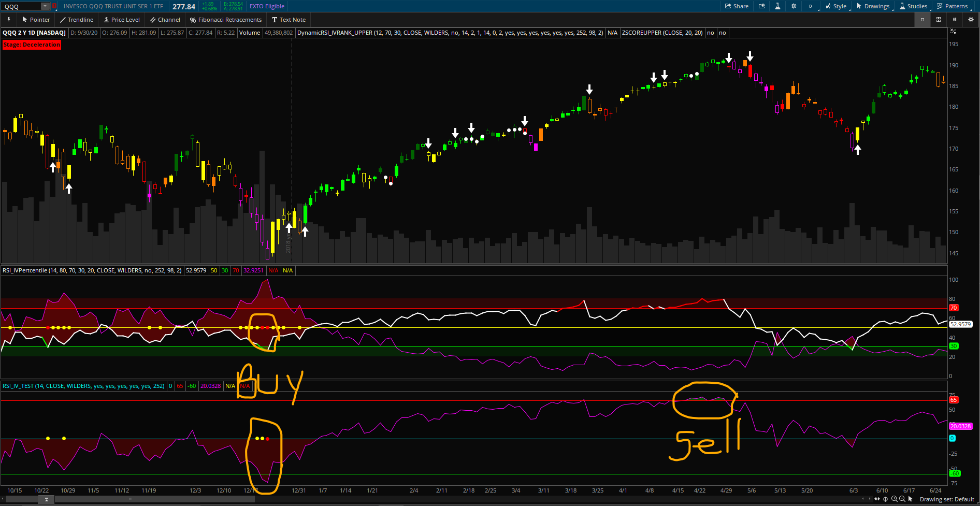Click Drawing set: Default selector
Image resolution: width=980 pixels, height=506 pixels.
[x=946, y=499]
